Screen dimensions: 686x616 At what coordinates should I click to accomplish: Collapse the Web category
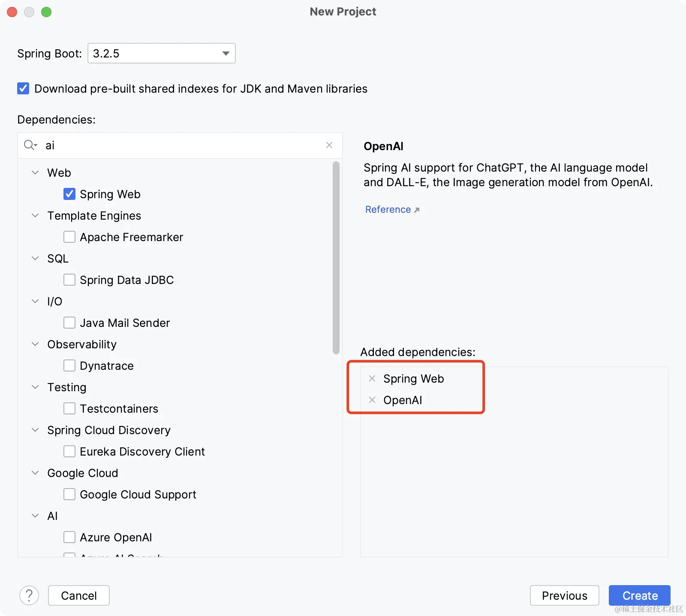point(35,172)
